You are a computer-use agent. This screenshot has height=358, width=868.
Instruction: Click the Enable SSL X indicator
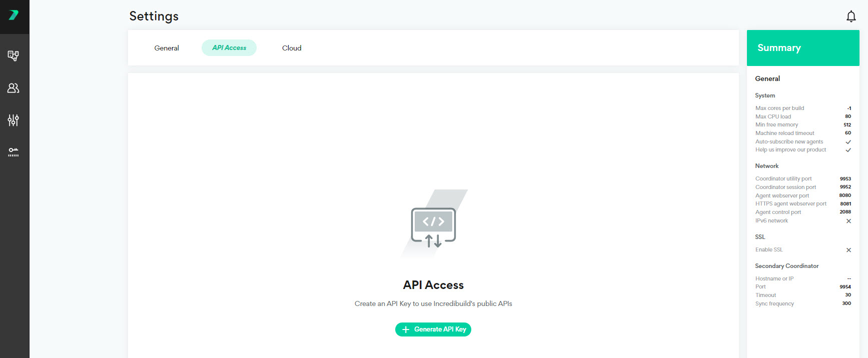pos(848,250)
